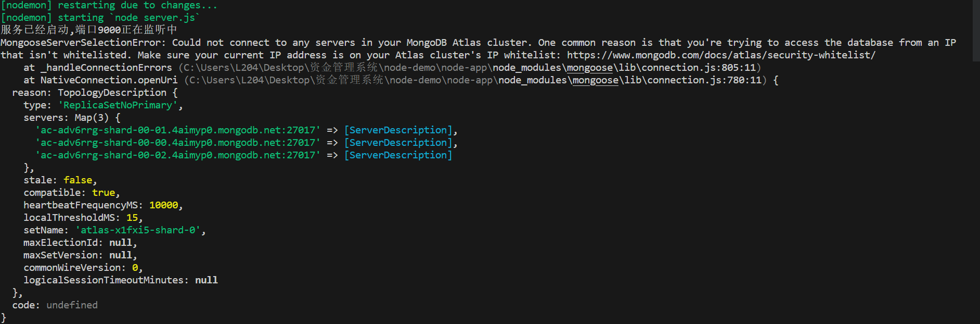Click the vertical scrollbar thumb at right edge

pyautogui.click(x=976, y=31)
